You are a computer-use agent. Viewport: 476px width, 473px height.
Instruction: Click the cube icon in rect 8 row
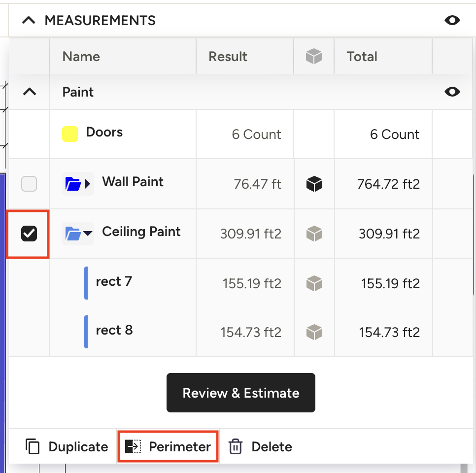click(314, 332)
